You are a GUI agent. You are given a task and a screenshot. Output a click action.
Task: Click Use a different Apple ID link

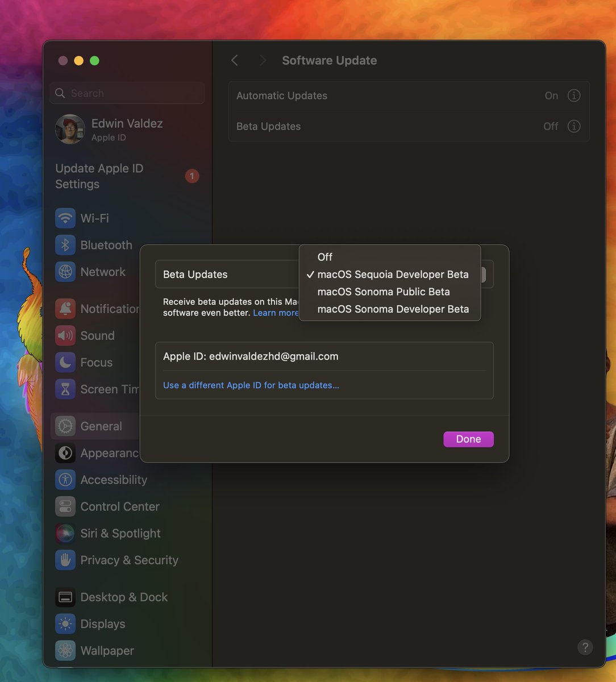click(x=251, y=385)
